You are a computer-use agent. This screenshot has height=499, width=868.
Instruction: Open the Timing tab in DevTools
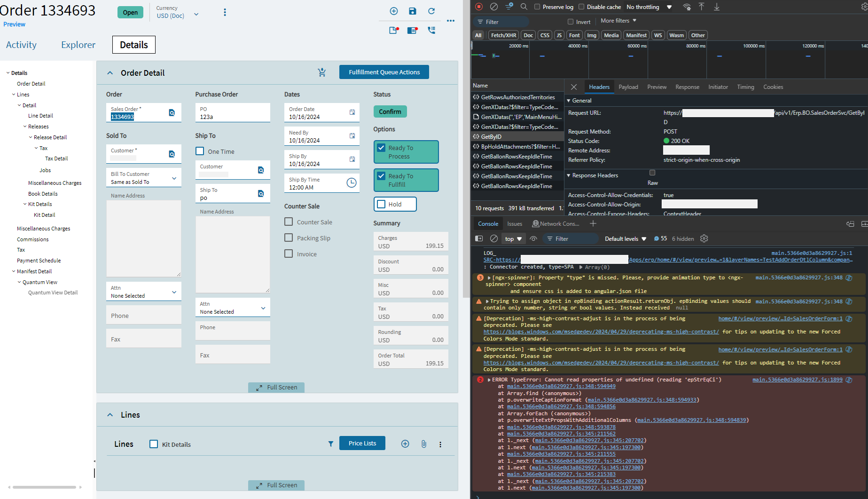tap(745, 87)
